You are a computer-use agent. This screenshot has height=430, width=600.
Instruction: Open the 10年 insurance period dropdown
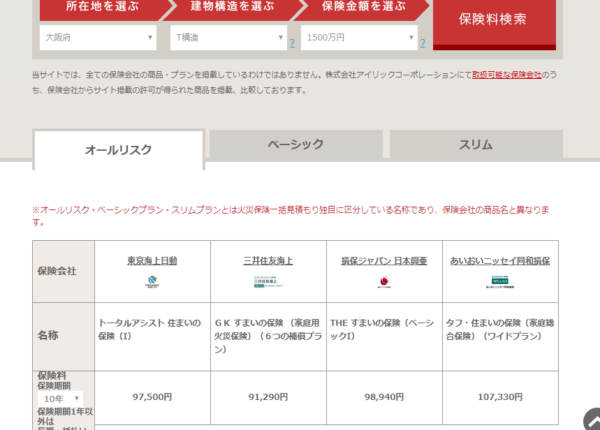click(x=60, y=399)
